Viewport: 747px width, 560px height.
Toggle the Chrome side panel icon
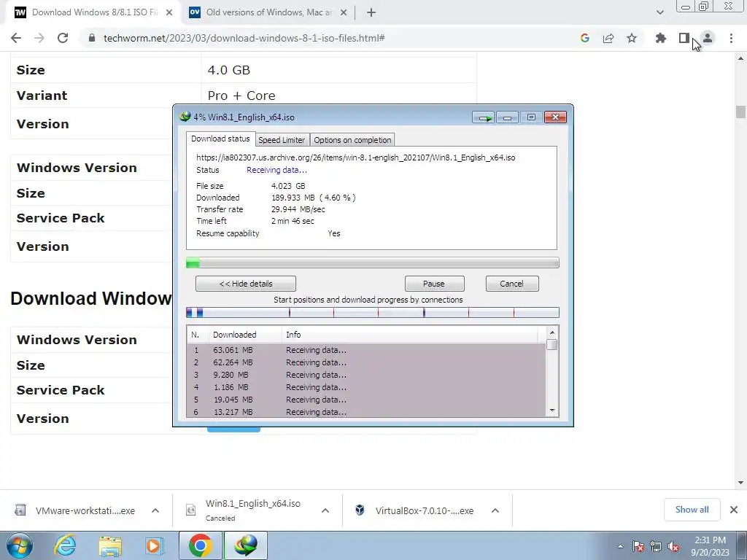(684, 38)
